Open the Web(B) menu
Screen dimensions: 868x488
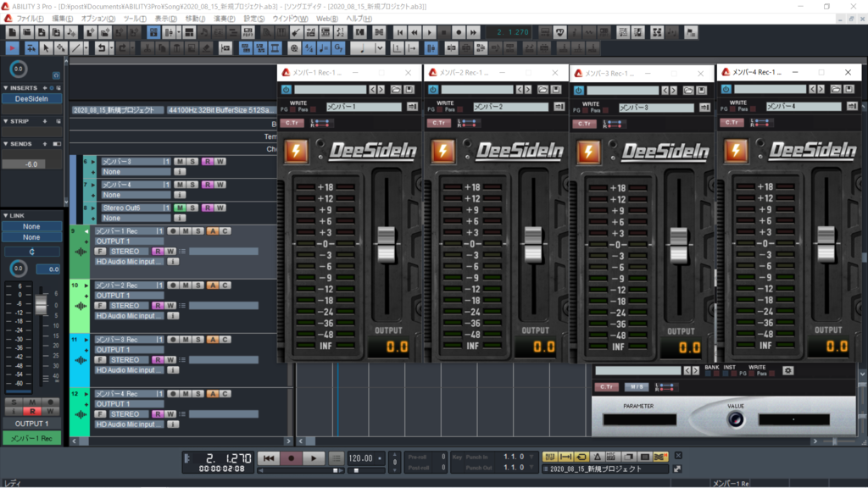327,19
